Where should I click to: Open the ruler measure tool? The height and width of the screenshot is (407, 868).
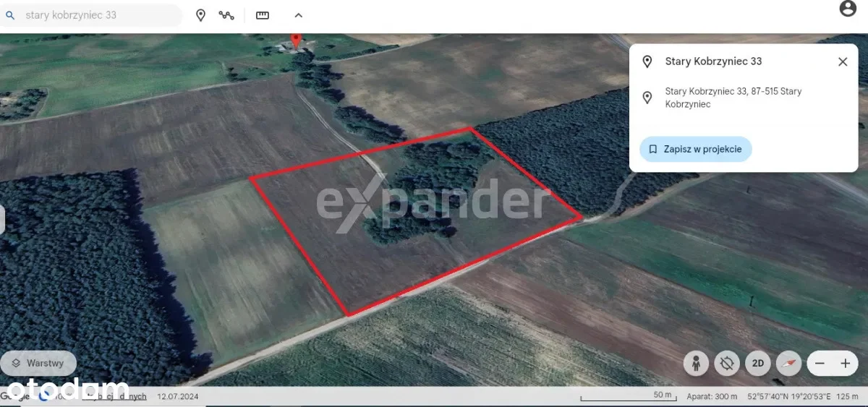263,15
